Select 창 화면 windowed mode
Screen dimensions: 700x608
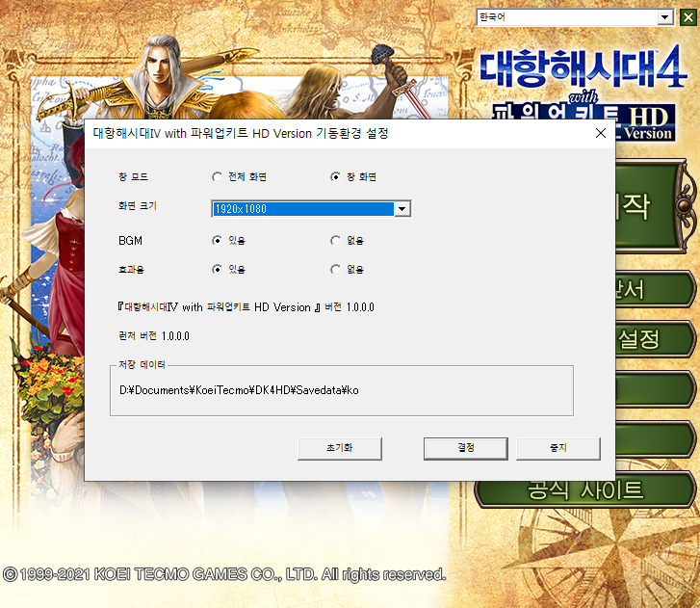tap(335, 177)
